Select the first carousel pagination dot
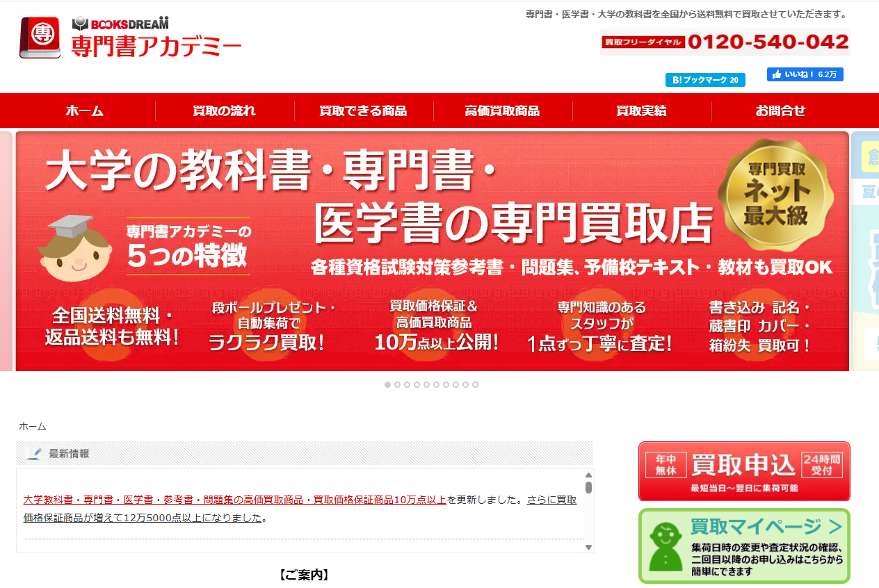This screenshot has width=879, height=588. (x=387, y=384)
